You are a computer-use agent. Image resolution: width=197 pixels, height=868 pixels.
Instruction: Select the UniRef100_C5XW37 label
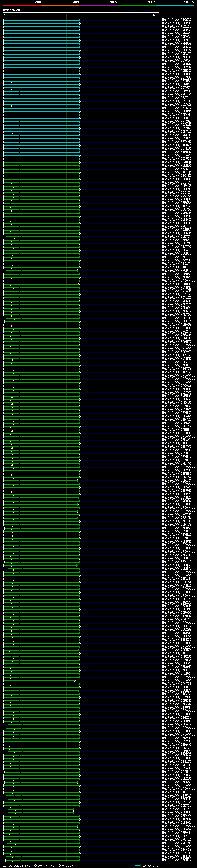point(177,159)
